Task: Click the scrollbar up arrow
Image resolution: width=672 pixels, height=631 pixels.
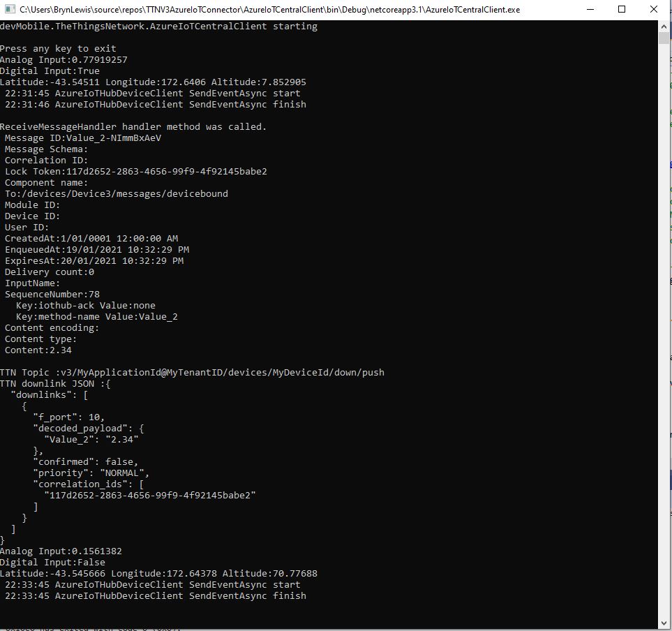Action: [664, 26]
